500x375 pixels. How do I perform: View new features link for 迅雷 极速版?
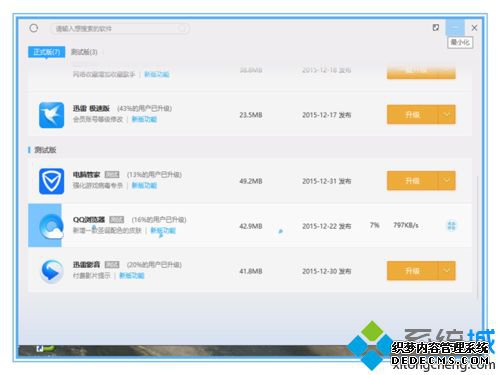(x=144, y=119)
